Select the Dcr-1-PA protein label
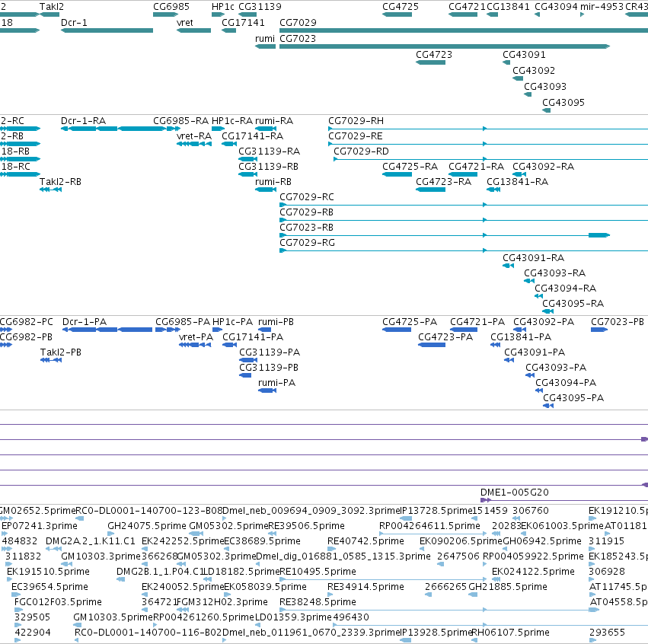The width and height of the screenshot is (648, 644). click(85, 322)
